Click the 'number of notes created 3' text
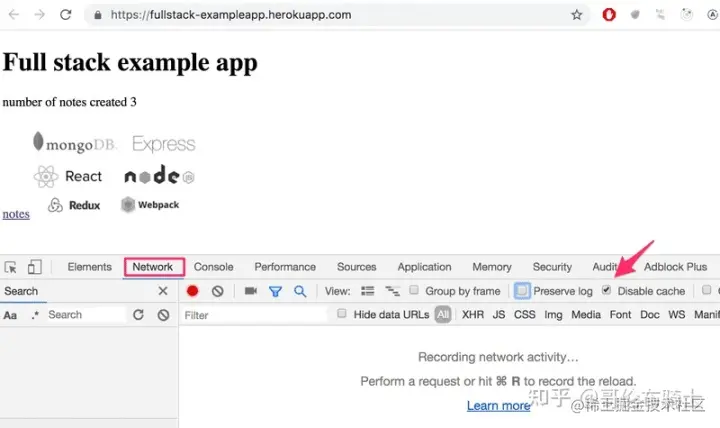The height and width of the screenshot is (428, 720). point(69,102)
